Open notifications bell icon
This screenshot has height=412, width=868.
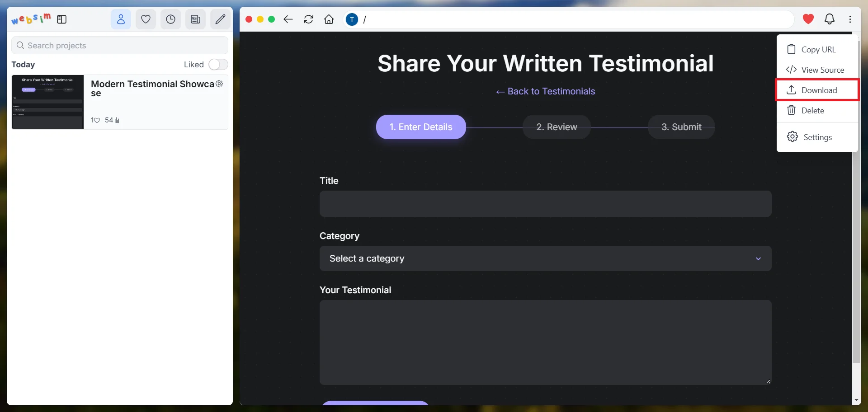click(x=830, y=19)
